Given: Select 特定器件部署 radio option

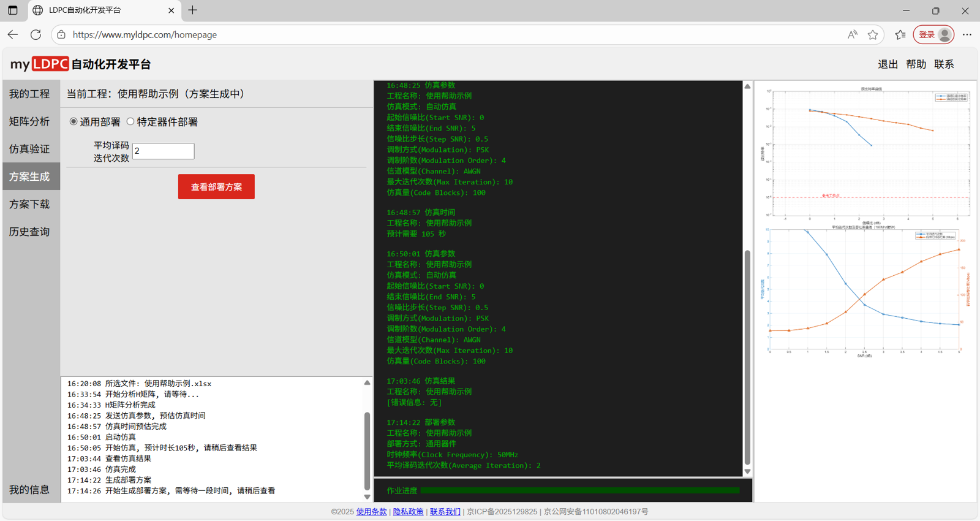Looking at the screenshot, I should pos(130,122).
